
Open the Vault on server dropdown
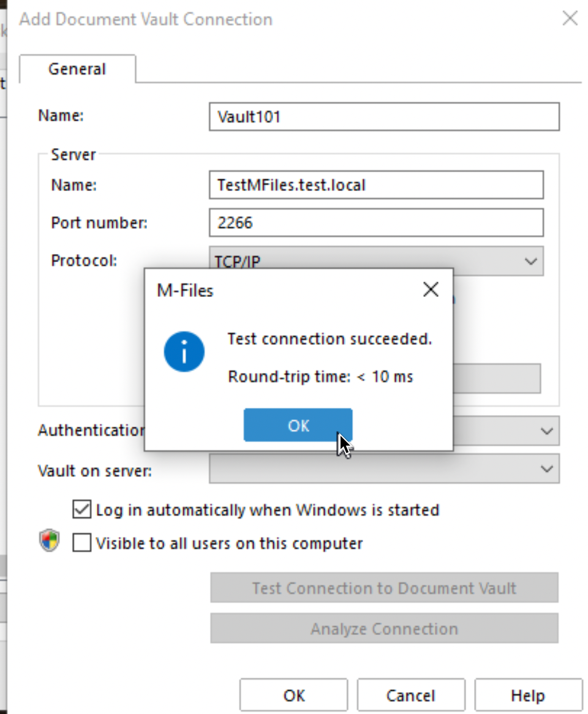[385, 468]
